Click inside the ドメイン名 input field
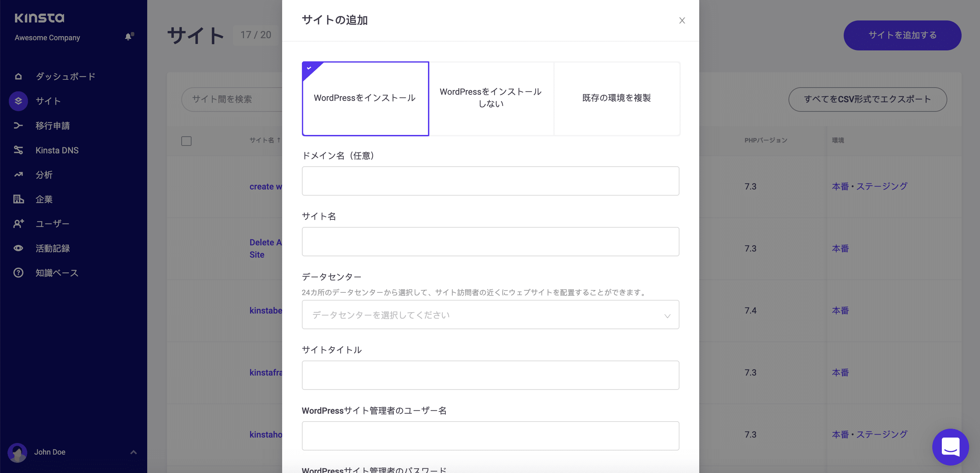 (490, 181)
